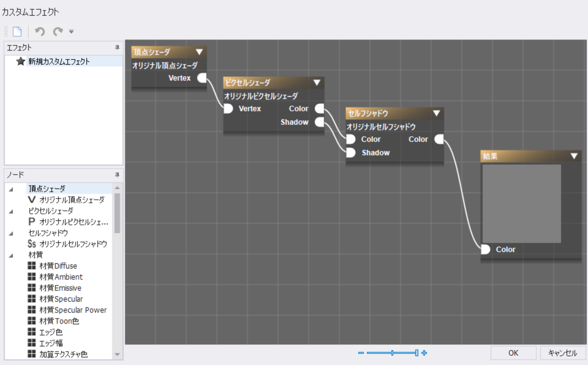Toggle the pin on the ノード panel
The image size is (588, 365).
[118, 175]
